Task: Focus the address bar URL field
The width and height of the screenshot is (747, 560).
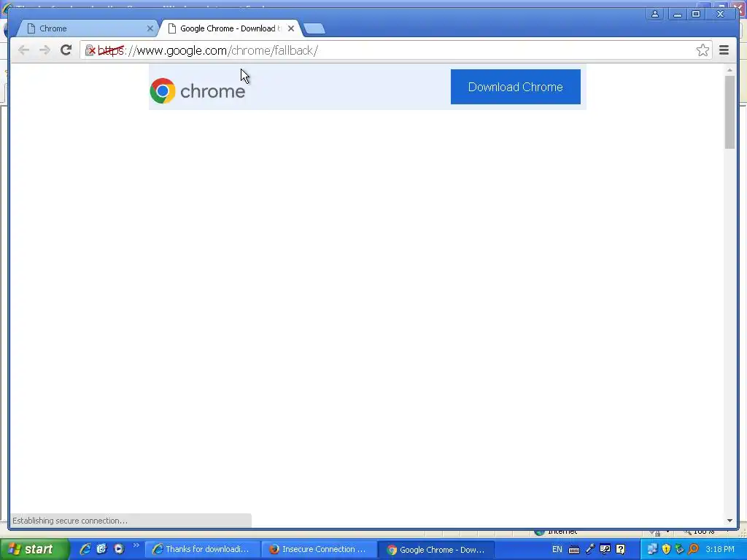Action: pos(395,50)
